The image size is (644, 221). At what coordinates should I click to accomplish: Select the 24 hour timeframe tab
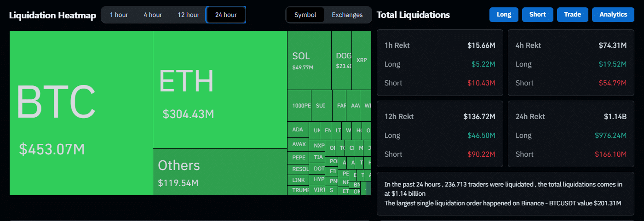tap(226, 15)
